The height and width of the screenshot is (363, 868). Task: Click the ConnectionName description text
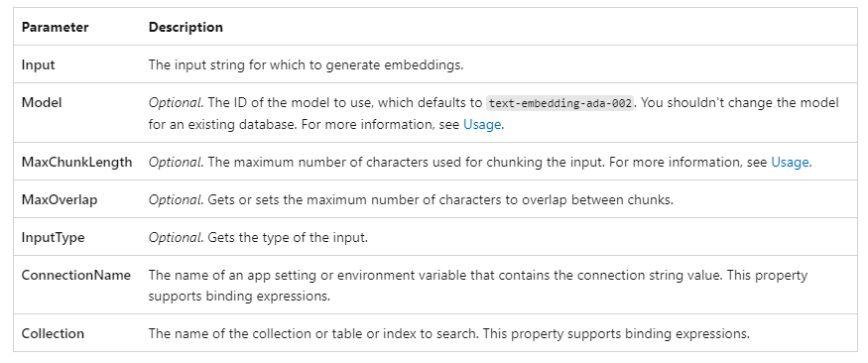pos(478,286)
